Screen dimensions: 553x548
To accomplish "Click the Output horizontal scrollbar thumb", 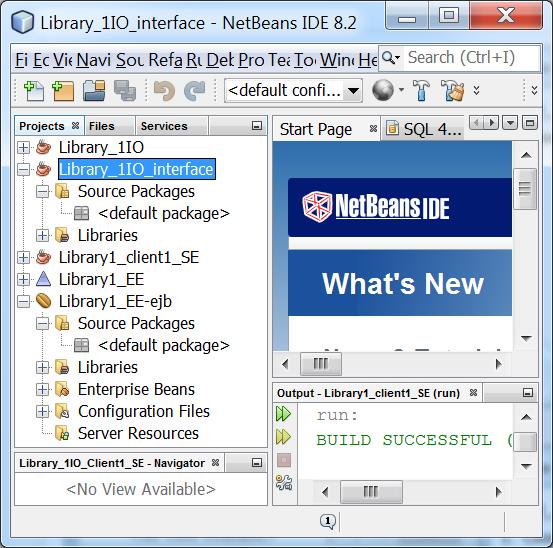I will point(371,492).
